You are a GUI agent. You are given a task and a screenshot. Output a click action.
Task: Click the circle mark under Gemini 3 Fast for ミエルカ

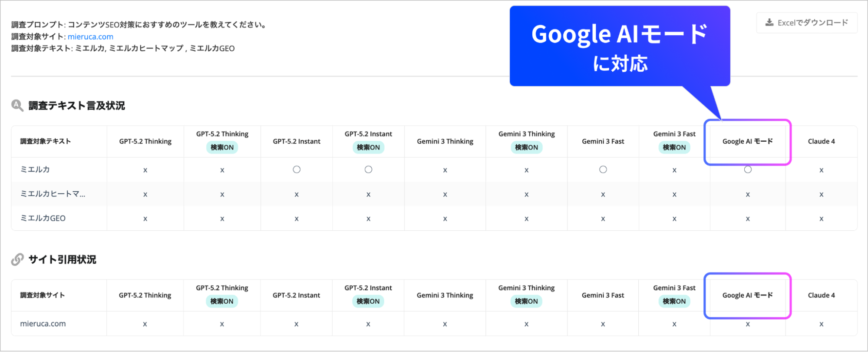click(x=603, y=169)
